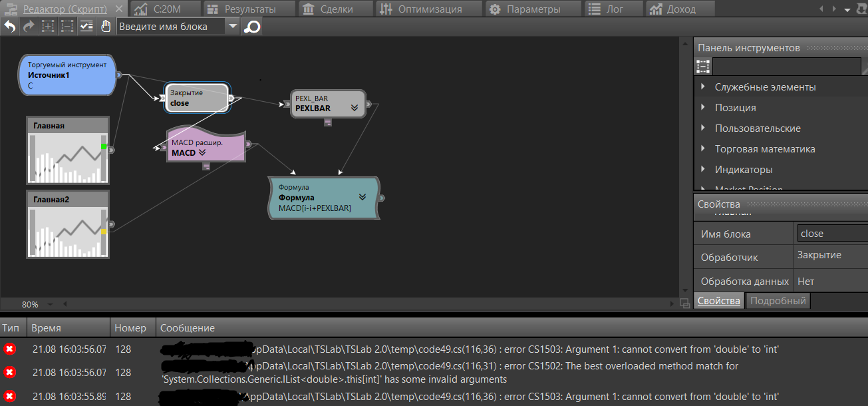Expand Служебные элементы category
Screen dimensions: 868x406
[x=703, y=87]
